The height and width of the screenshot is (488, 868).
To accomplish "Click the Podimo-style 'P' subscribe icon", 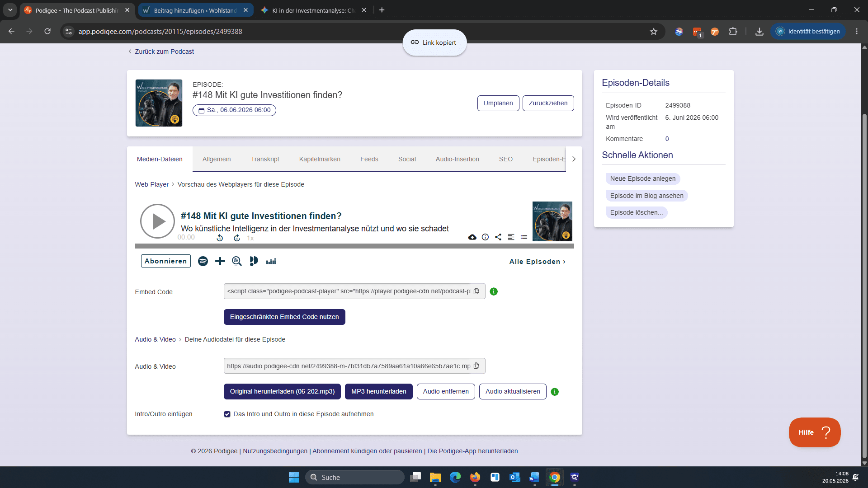I will [x=254, y=261].
